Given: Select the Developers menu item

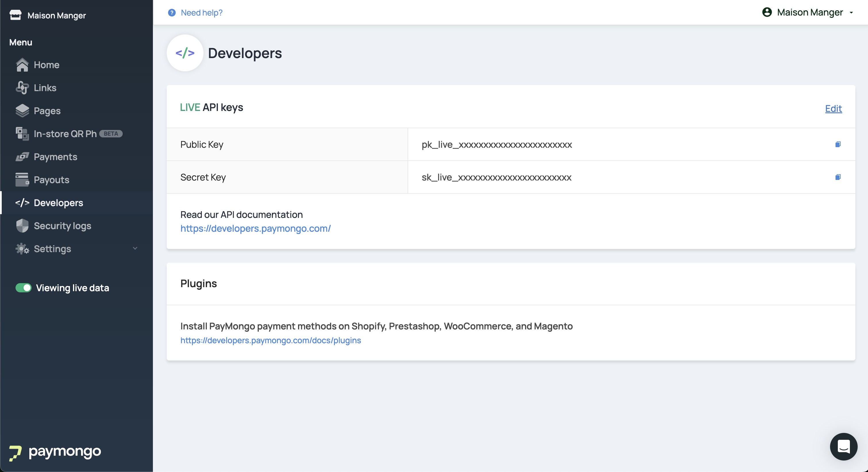Looking at the screenshot, I should point(77,202).
